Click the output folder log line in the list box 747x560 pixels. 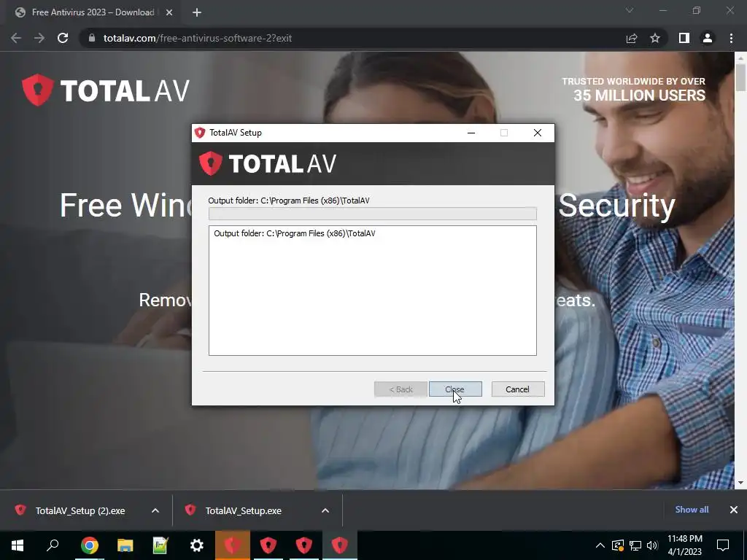(295, 233)
